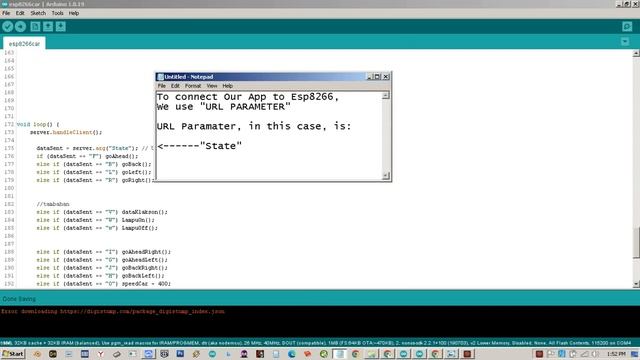Click the Notepad text '<------"State"'

[x=200, y=146]
